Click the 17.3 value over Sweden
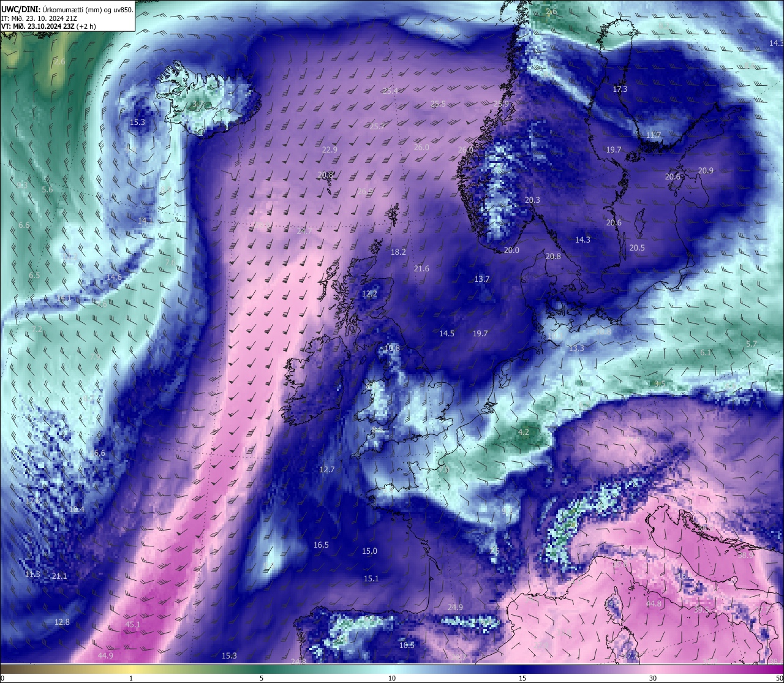This screenshot has width=784, height=683. (620, 89)
